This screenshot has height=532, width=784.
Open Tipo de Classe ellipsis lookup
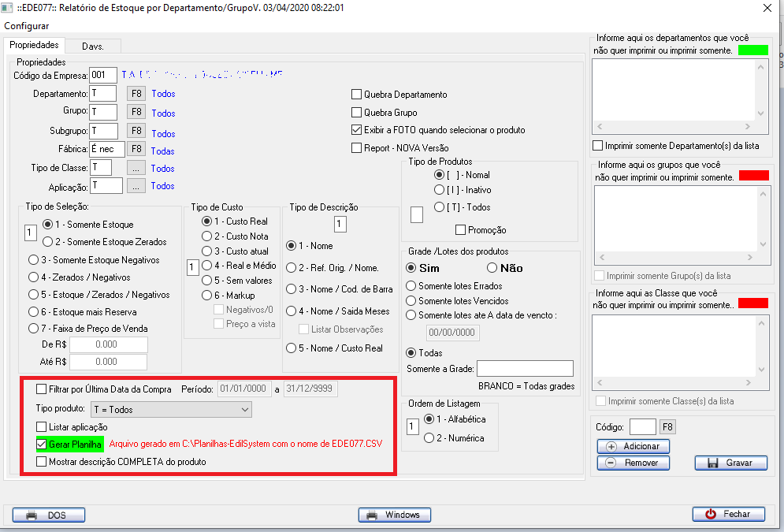(136, 168)
